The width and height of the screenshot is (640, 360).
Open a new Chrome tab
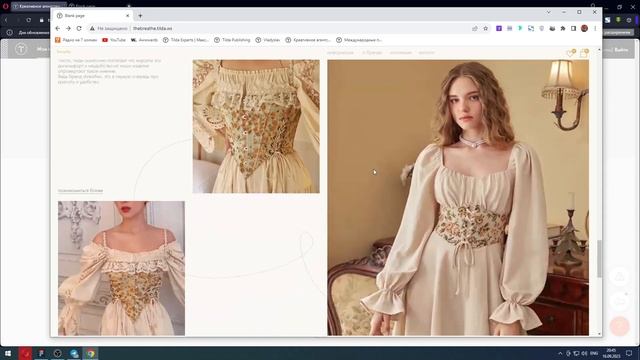[140, 16]
